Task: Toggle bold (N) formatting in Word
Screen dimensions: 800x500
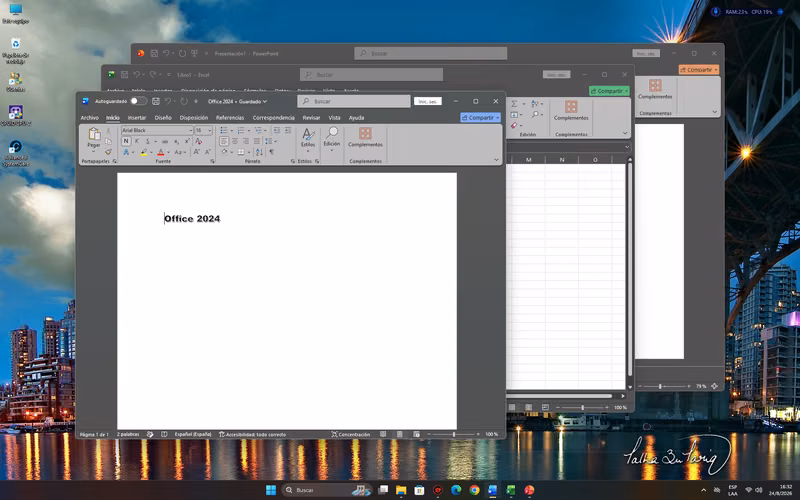Action: (x=126, y=141)
